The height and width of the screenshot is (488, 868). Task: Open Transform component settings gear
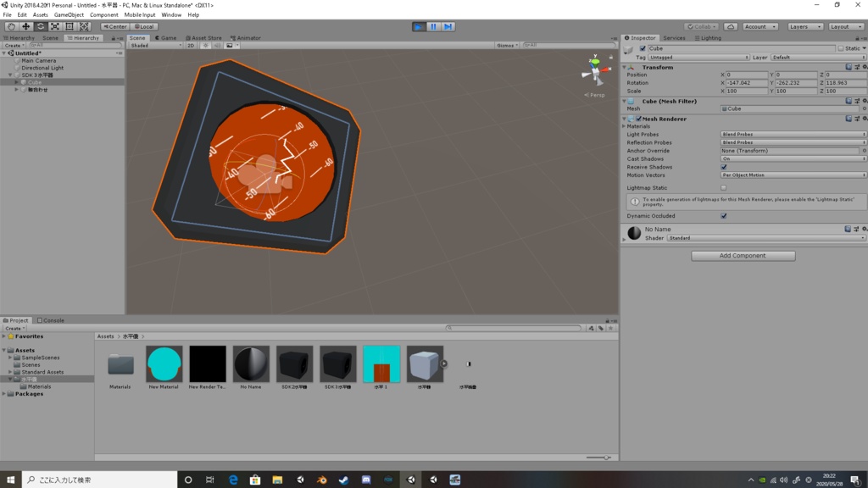click(x=865, y=67)
